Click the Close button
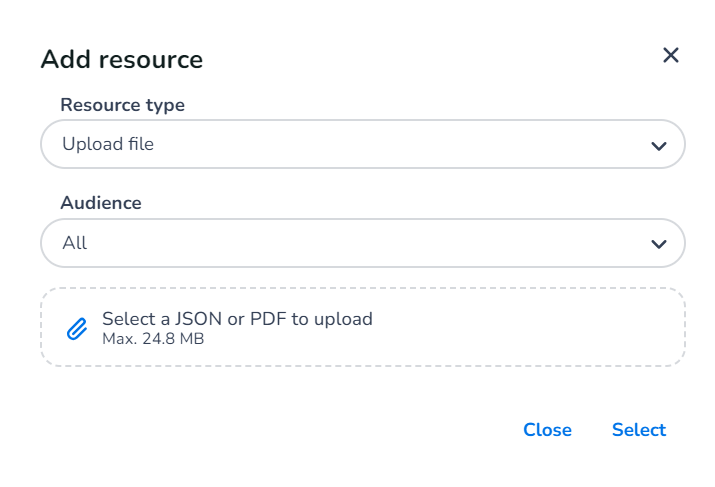Image resolution: width=715 pixels, height=487 pixels. (x=547, y=430)
